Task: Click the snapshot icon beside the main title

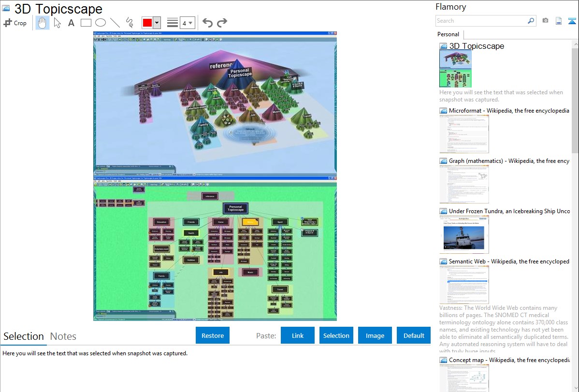Action: (x=6, y=8)
